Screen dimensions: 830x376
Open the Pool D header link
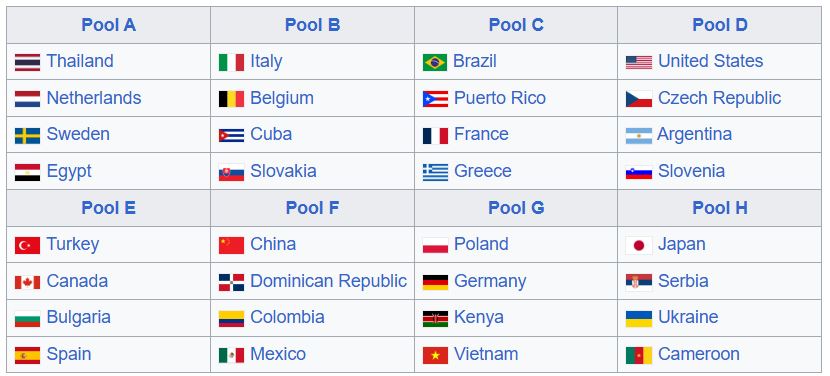click(720, 25)
